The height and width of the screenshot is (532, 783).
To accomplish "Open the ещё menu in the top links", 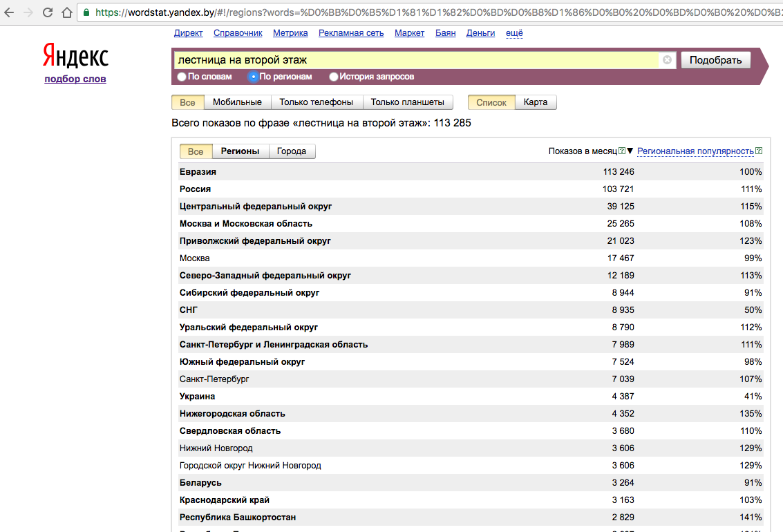I will (x=514, y=33).
